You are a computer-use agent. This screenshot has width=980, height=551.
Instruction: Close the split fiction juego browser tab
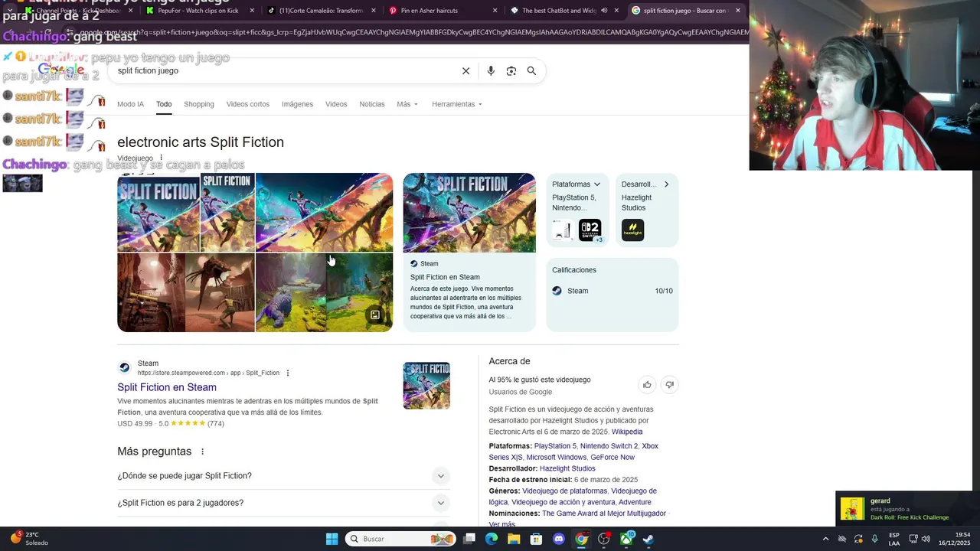pyautogui.click(x=738, y=11)
